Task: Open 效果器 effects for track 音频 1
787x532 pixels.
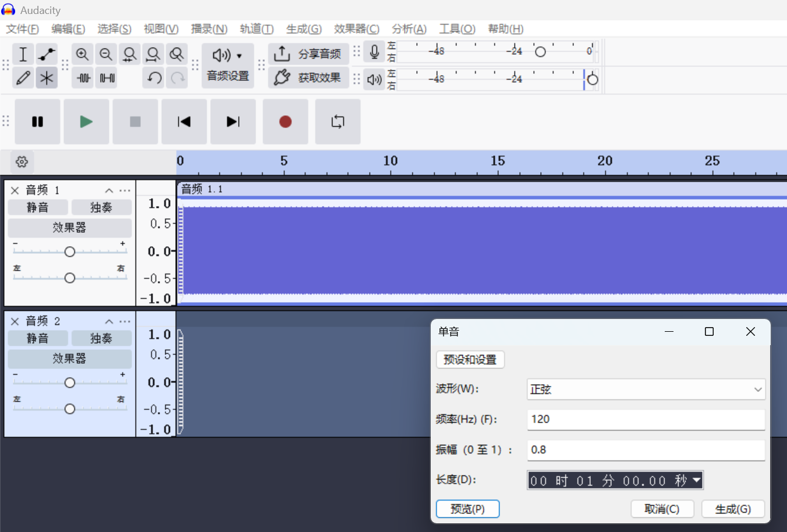Action: pyautogui.click(x=69, y=228)
